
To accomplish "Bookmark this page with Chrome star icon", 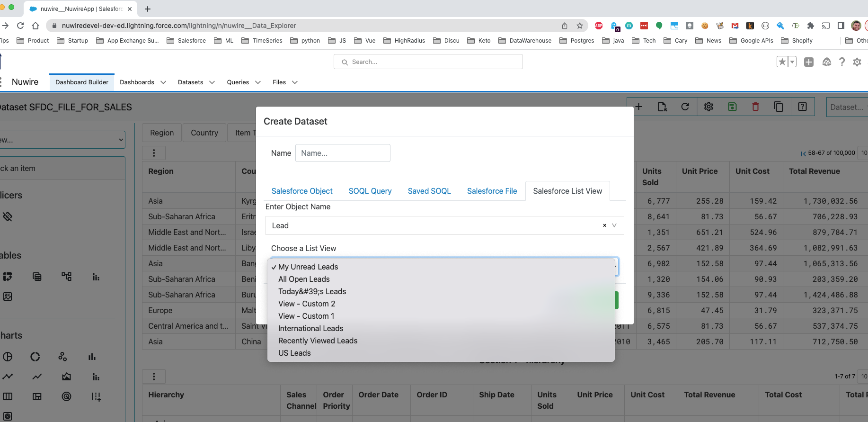I will click(580, 26).
